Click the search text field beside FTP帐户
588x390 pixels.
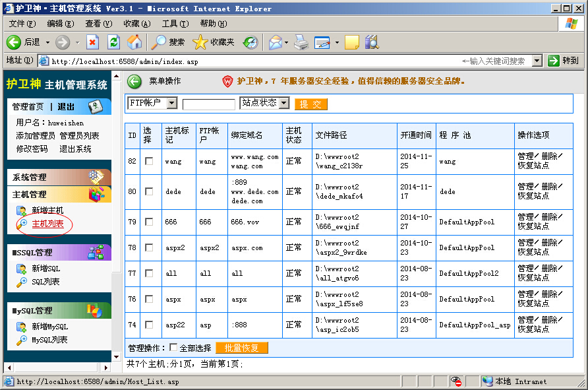coord(208,104)
